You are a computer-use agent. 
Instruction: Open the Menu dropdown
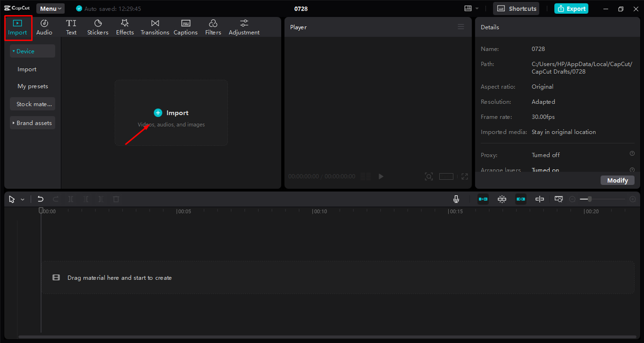point(50,9)
